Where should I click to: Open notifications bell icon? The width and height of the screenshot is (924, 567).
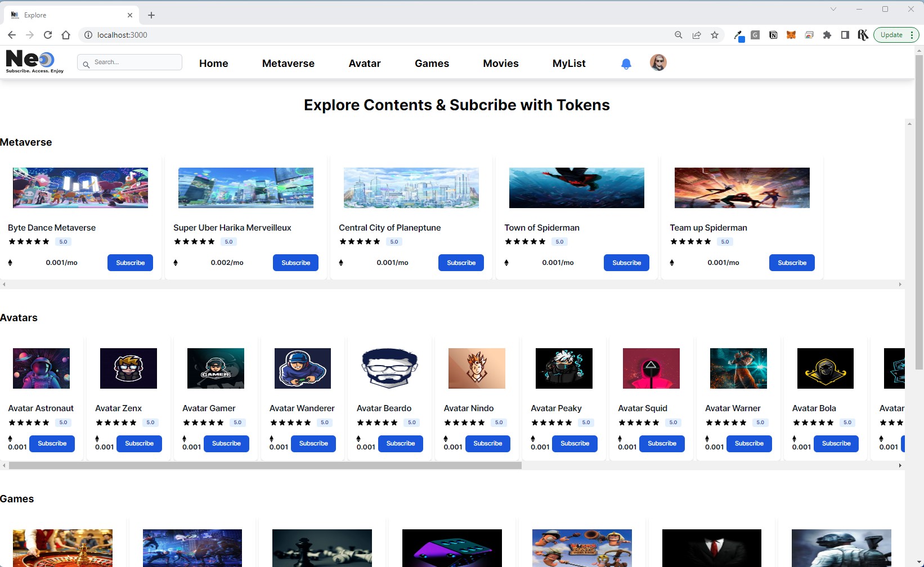[x=626, y=64]
